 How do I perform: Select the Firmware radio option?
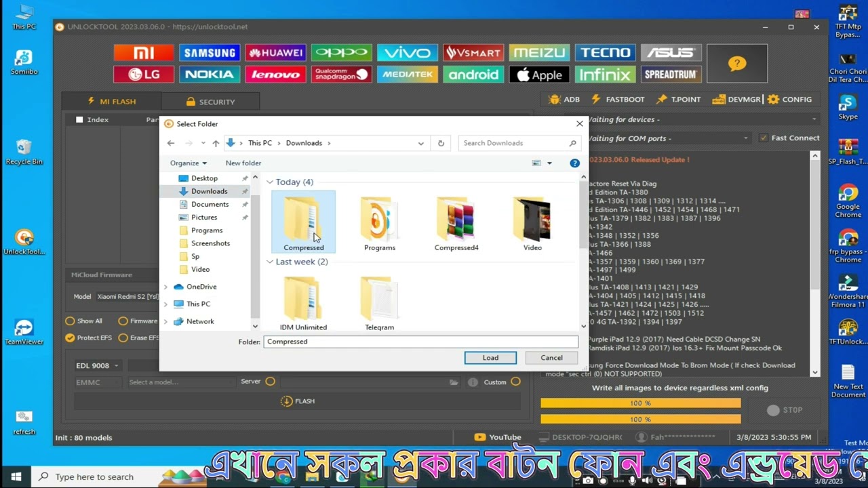123,321
